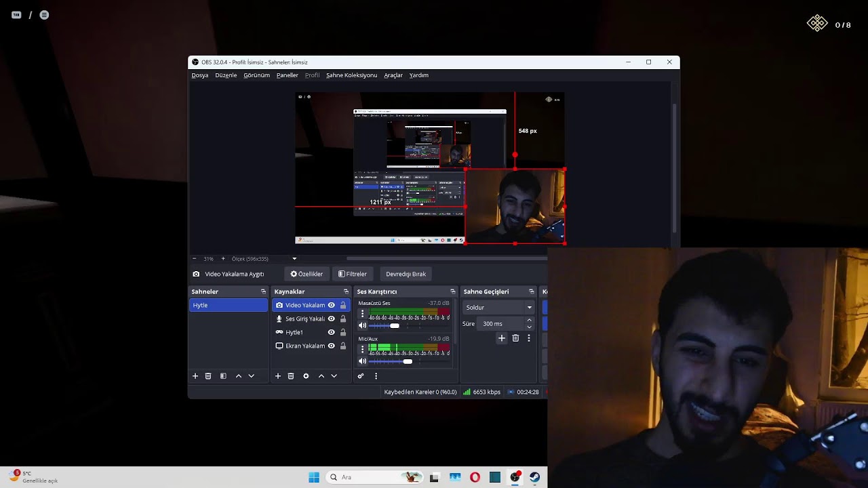This screenshot has height=488, width=868.
Task: Click the Devredışı Bırak button
Action: pos(406,274)
